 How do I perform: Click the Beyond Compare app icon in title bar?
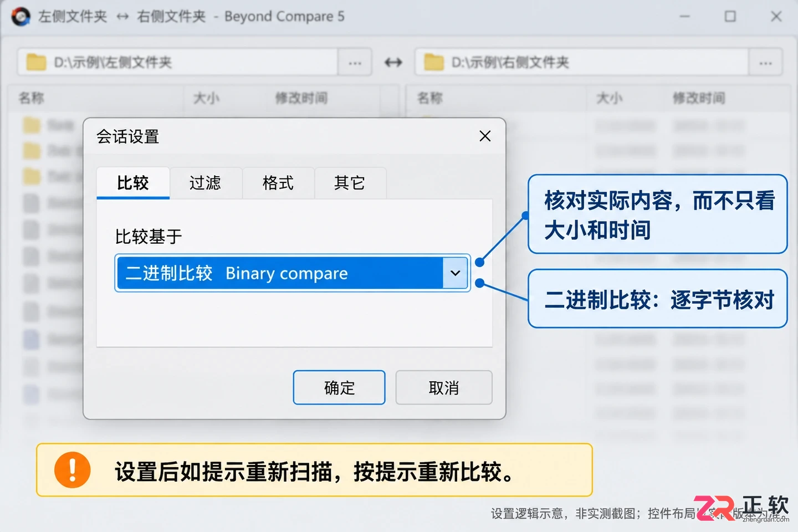pos(21,17)
